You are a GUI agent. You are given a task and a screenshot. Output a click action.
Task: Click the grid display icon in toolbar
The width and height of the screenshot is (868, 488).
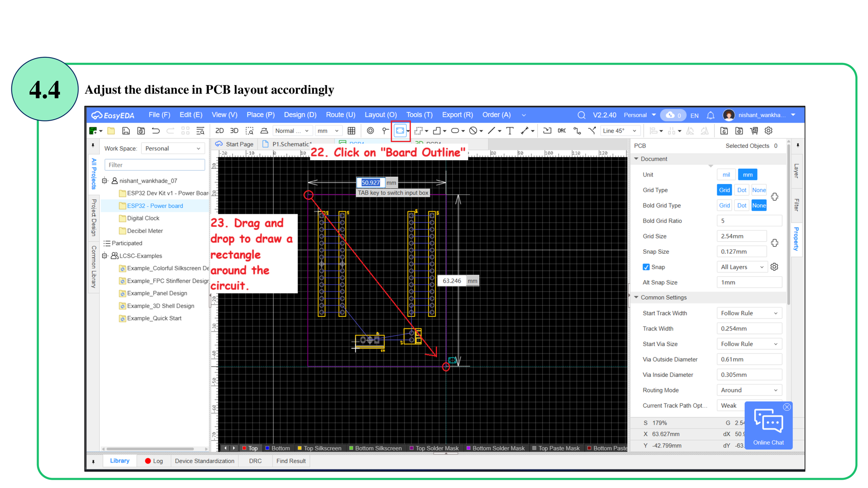pos(352,131)
